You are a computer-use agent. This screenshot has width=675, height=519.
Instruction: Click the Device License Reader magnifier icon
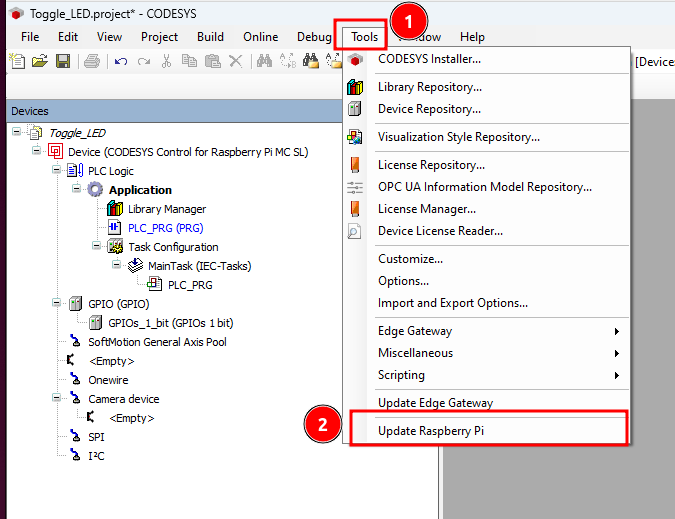[x=354, y=232]
